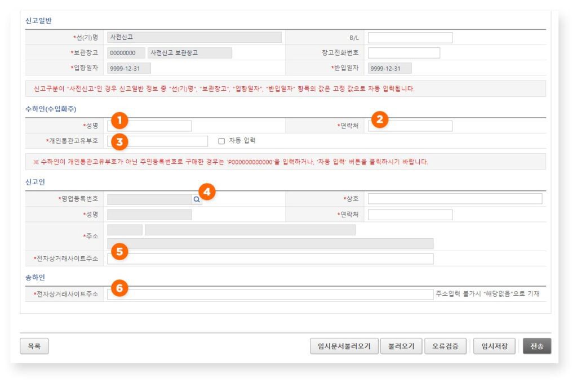Image resolution: width=577 pixels, height=392 pixels.
Task: Save draft with 임시저장
Action: [x=494, y=346]
